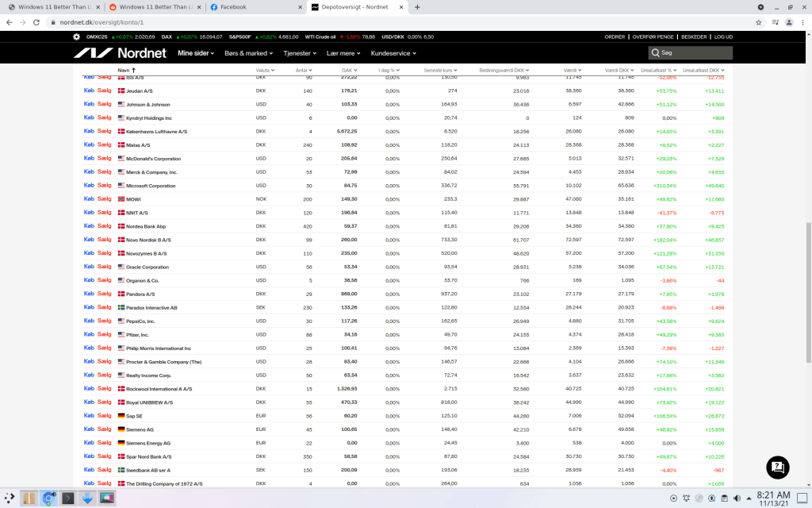Open a new browser tab with the plus icon

[417, 7]
